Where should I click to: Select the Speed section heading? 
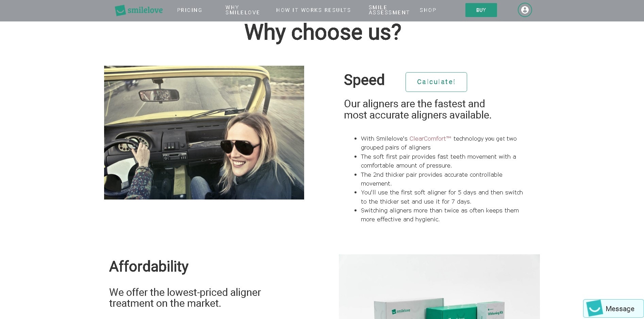pos(364,80)
